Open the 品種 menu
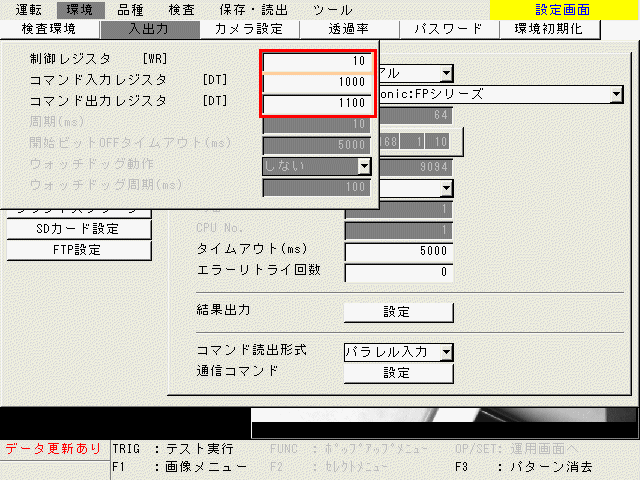Viewport: 640px width, 480px height. point(130,10)
